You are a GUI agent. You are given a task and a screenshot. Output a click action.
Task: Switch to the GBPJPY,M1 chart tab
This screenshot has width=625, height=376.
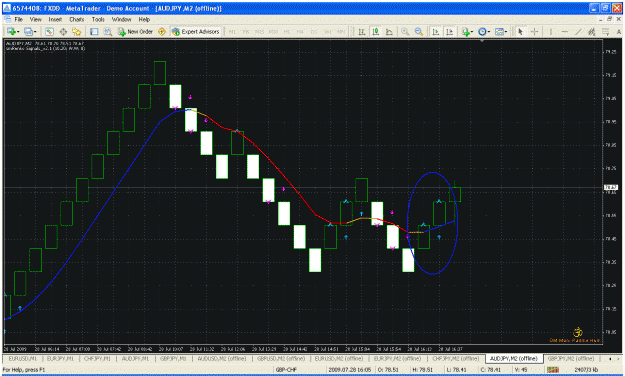(173, 358)
